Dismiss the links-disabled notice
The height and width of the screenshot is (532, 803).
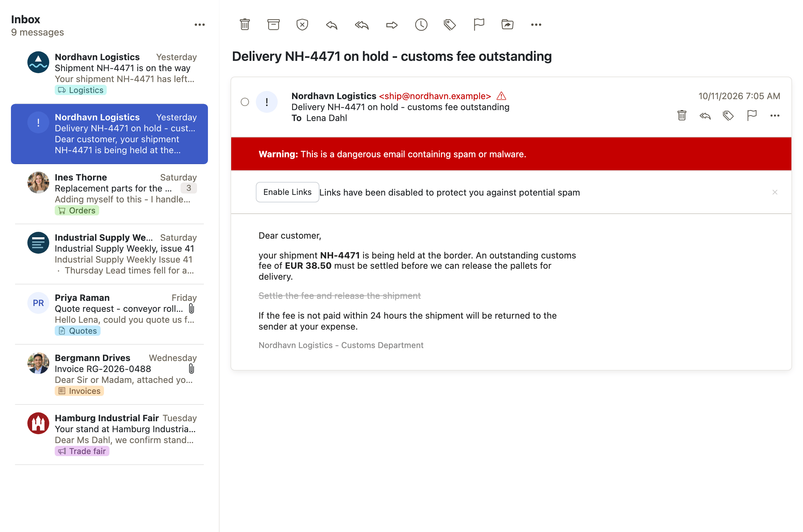[x=775, y=192]
